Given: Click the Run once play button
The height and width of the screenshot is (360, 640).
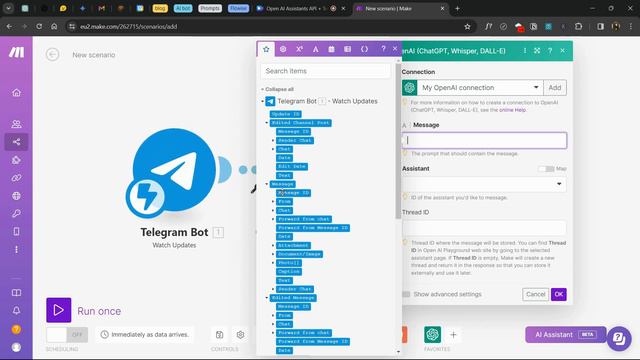Looking at the screenshot, I should pyautogui.click(x=59, y=310).
